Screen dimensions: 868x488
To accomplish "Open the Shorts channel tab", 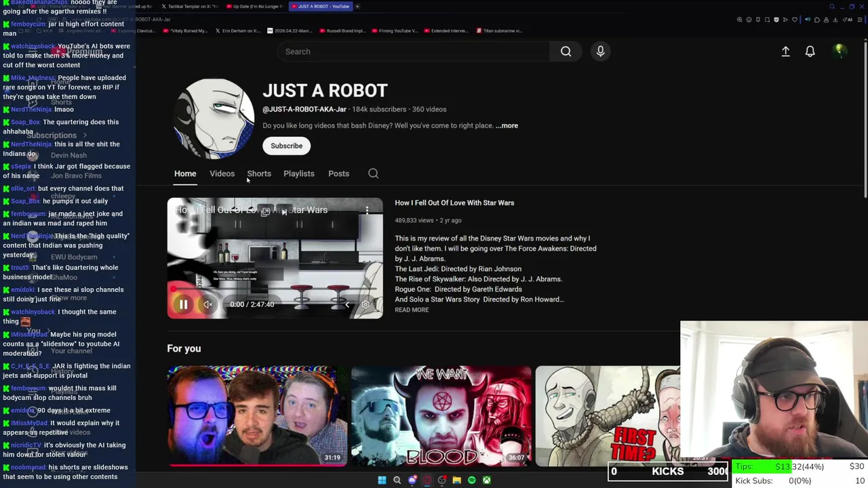I will (x=259, y=174).
